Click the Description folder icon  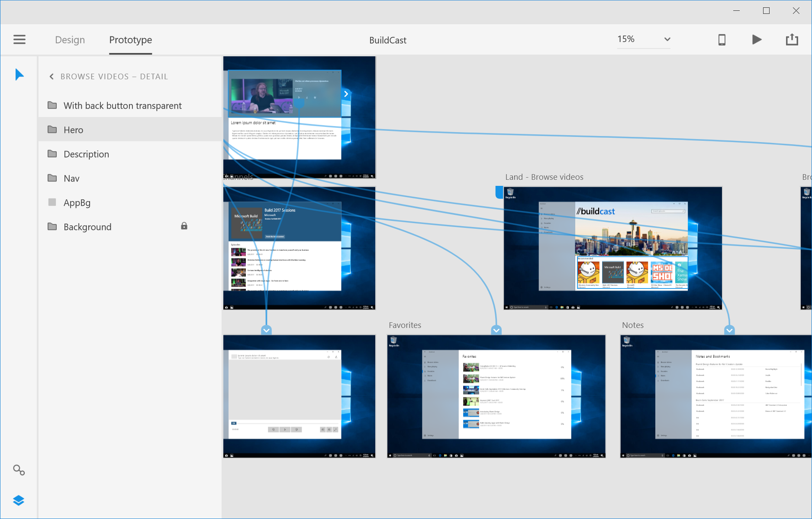click(52, 153)
